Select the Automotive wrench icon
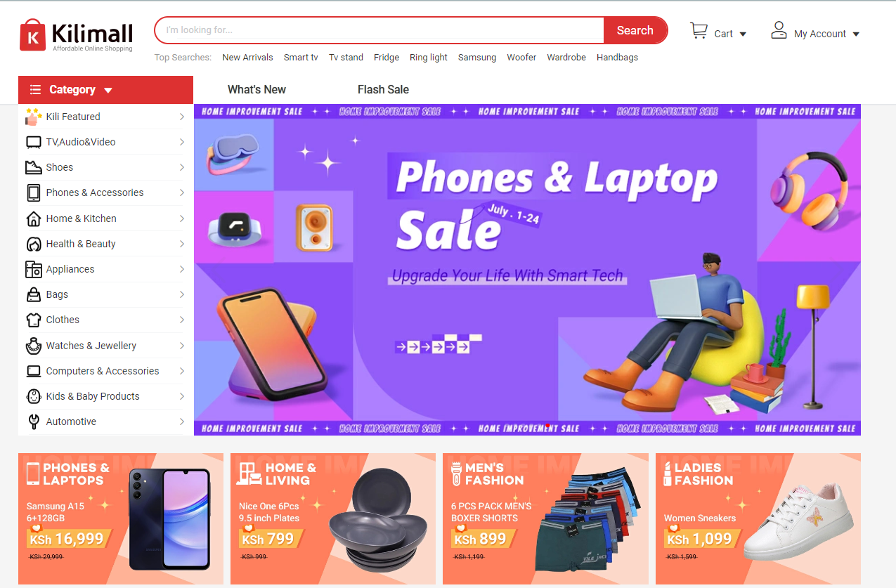 click(x=33, y=422)
